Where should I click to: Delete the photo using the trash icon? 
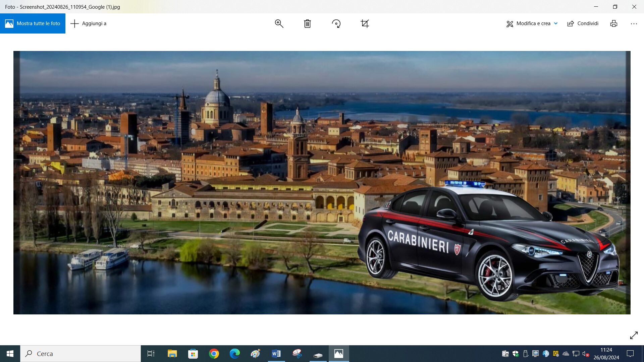coord(308,23)
